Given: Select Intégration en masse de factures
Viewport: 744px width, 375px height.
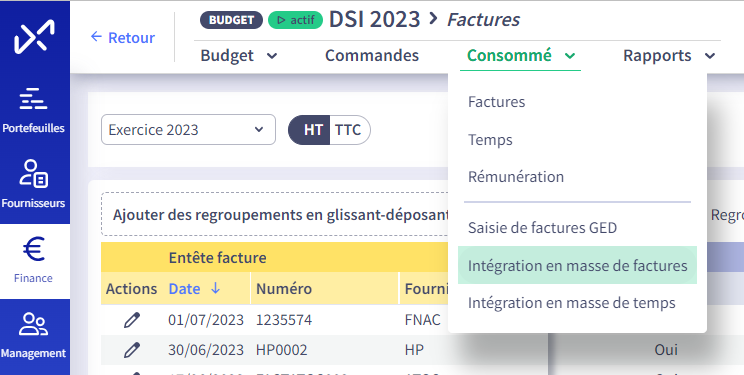Looking at the screenshot, I should [x=577, y=265].
